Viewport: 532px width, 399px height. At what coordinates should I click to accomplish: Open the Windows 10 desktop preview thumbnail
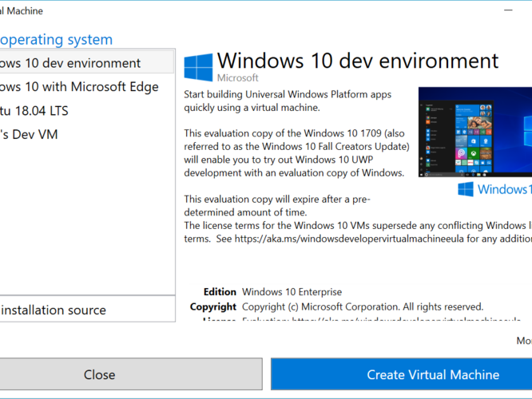475,132
